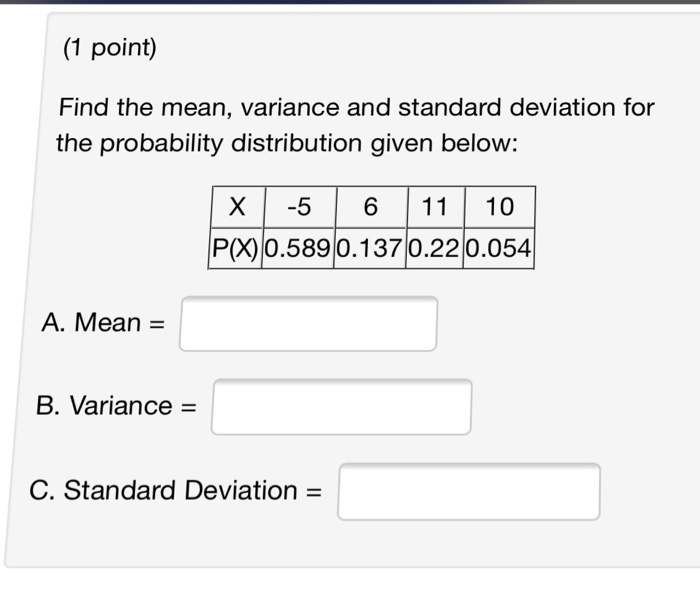Click the "Find the mean" instruction line
This screenshot has height=597, width=700.
(356, 107)
